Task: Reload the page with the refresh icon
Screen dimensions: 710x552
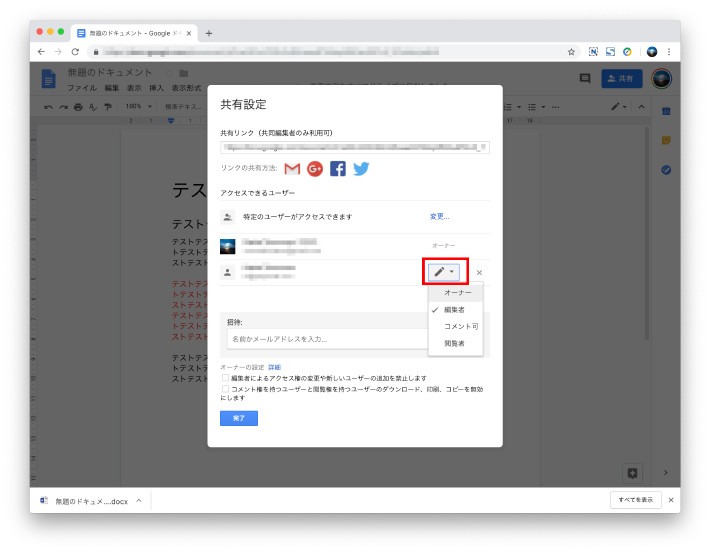Action: pos(75,52)
